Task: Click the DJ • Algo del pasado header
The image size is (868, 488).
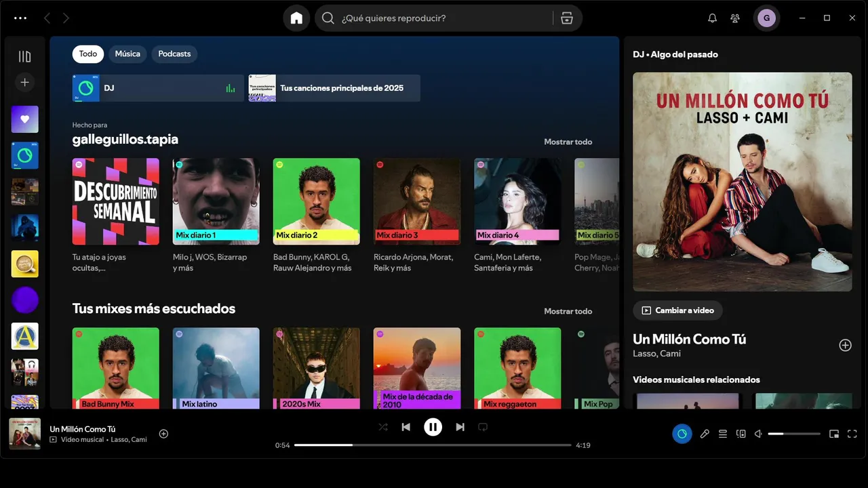Action: tap(675, 54)
